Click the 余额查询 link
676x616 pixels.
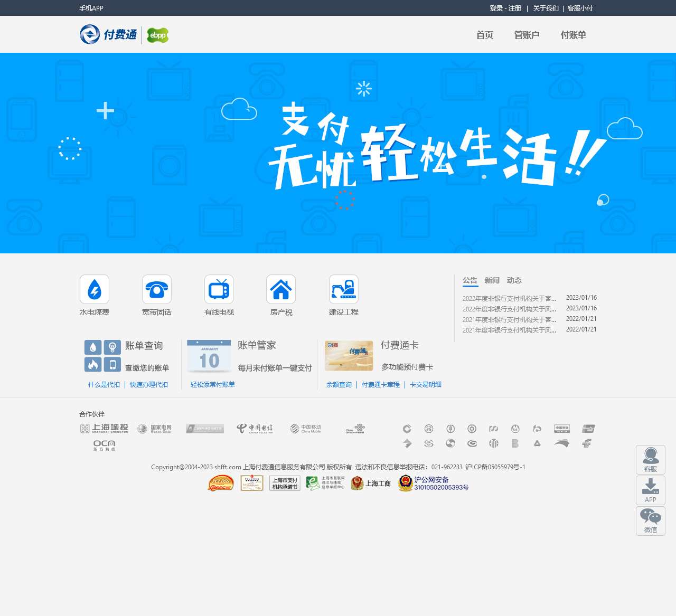pyautogui.click(x=339, y=384)
